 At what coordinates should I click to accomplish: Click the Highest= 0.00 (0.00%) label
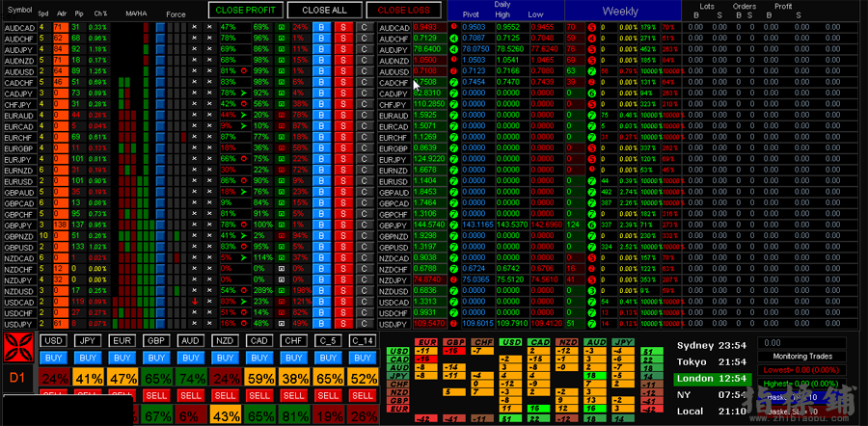coord(801,384)
